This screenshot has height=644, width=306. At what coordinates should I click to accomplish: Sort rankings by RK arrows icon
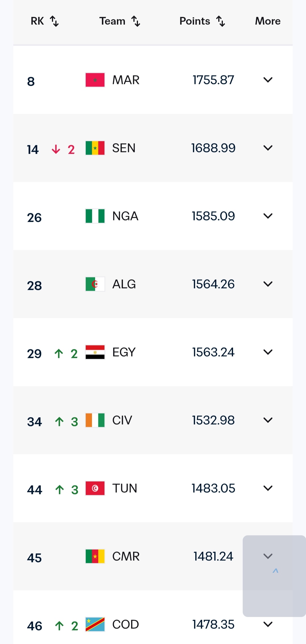coord(54,21)
